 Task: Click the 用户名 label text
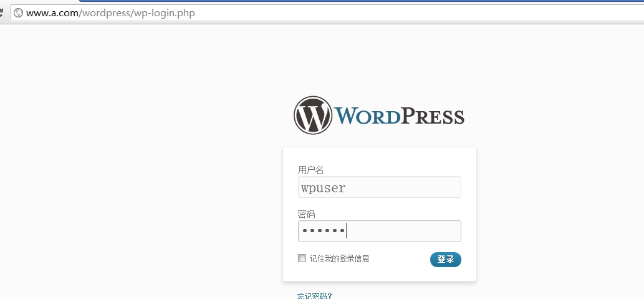pyautogui.click(x=311, y=170)
